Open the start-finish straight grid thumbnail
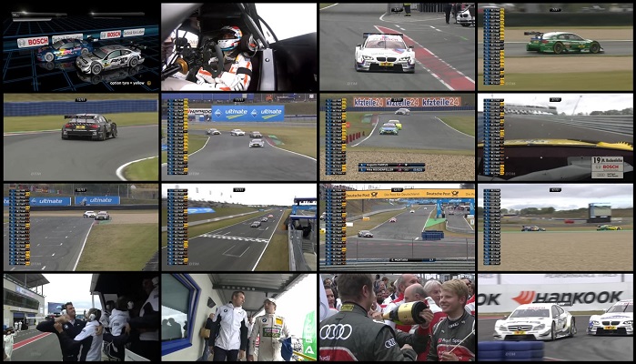 tap(238, 227)
